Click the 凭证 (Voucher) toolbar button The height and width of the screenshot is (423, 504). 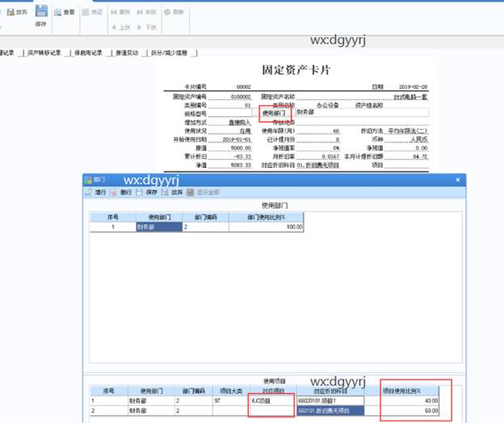pos(91,12)
